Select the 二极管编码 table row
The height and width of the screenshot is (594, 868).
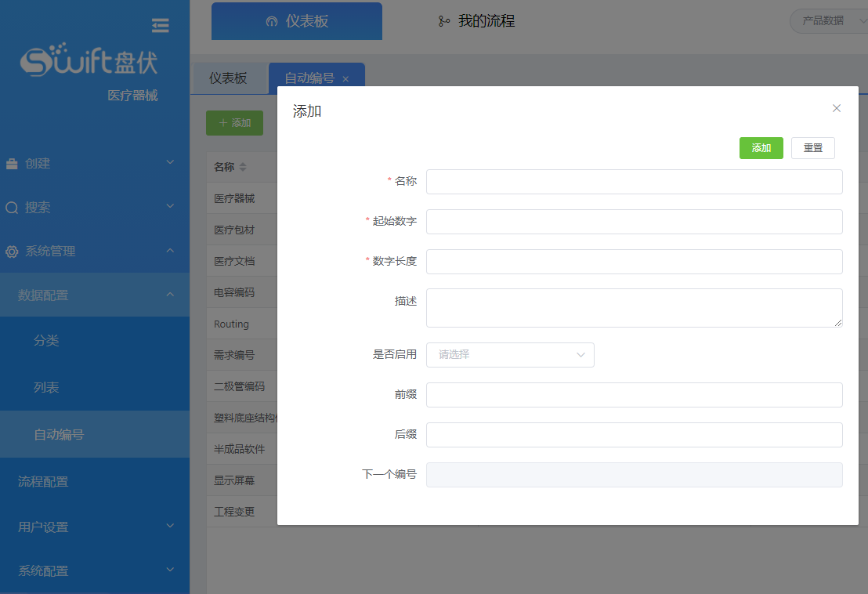tap(242, 386)
